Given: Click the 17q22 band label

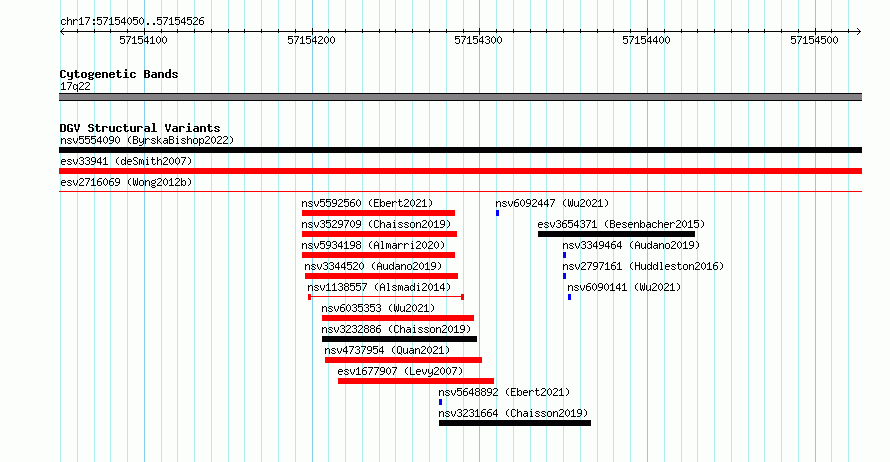Looking at the screenshot, I should point(75,86).
